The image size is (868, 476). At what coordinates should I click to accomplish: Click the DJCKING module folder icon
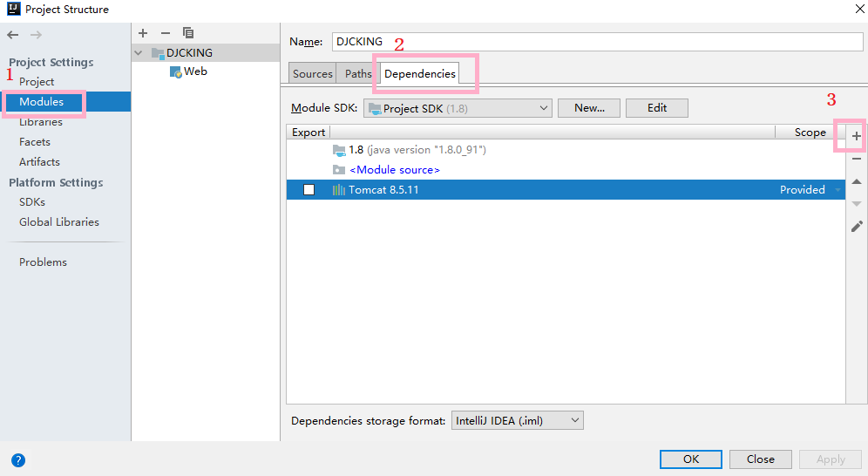[158, 53]
